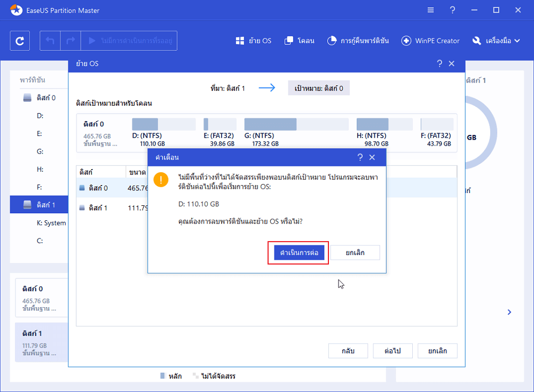This screenshot has width=534, height=392.
Task: Confirm with the ดำเนินการต่อ button
Action: 299,253
